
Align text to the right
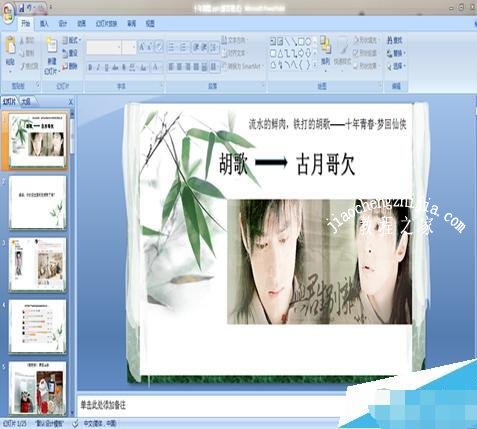pos(188,67)
